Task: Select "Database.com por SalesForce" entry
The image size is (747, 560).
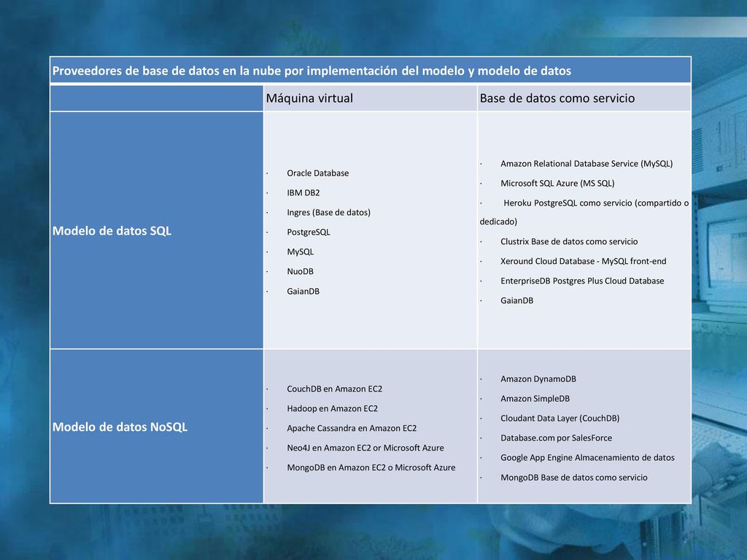Action: click(x=556, y=438)
